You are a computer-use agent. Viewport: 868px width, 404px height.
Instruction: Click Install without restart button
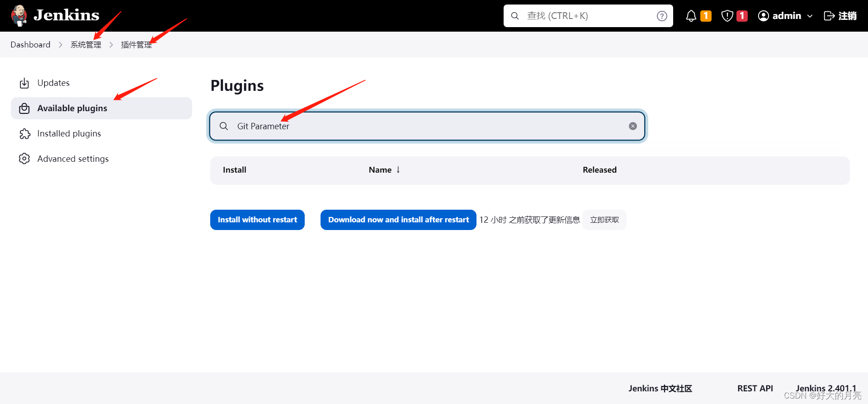coord(257,220)
